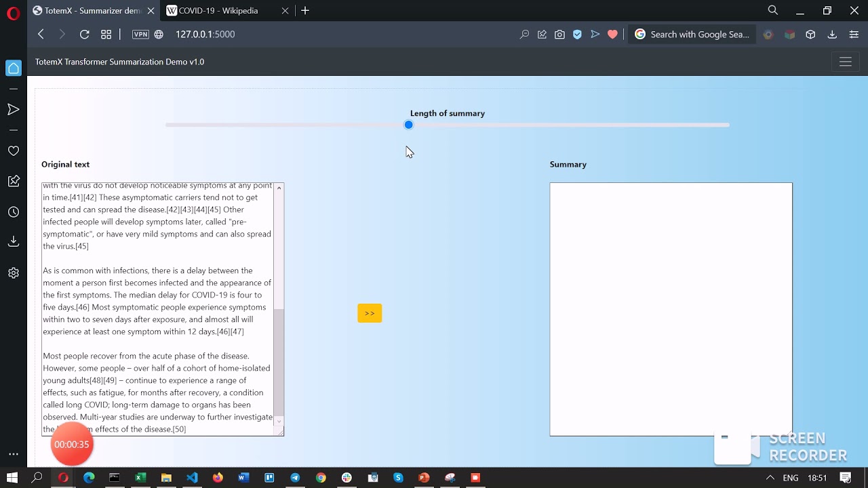Click the zoom magnifier icon in address bar
Viewport: 868px width, 488px height.
pos(524,34)
